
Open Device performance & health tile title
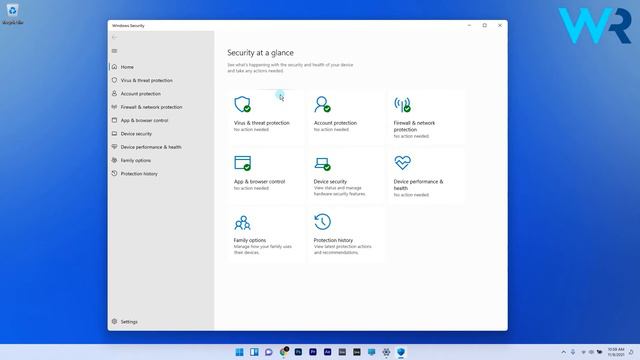coord(418,185)
